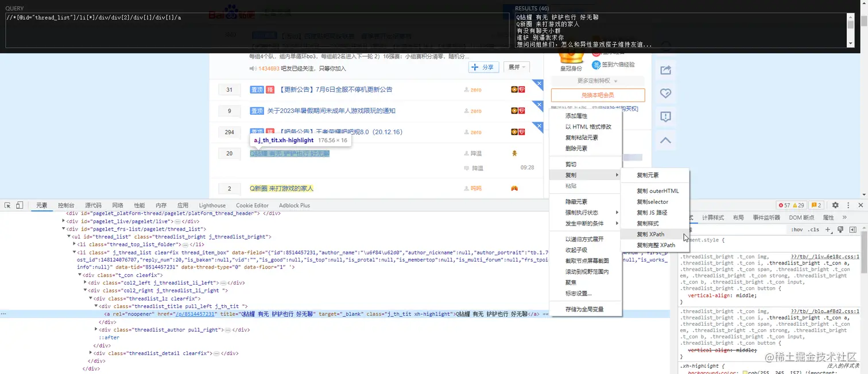Image resolution: width=868 pixels, height=374 pixels.
Task: Toggle :hov element state panel
Action: (797, 229)
